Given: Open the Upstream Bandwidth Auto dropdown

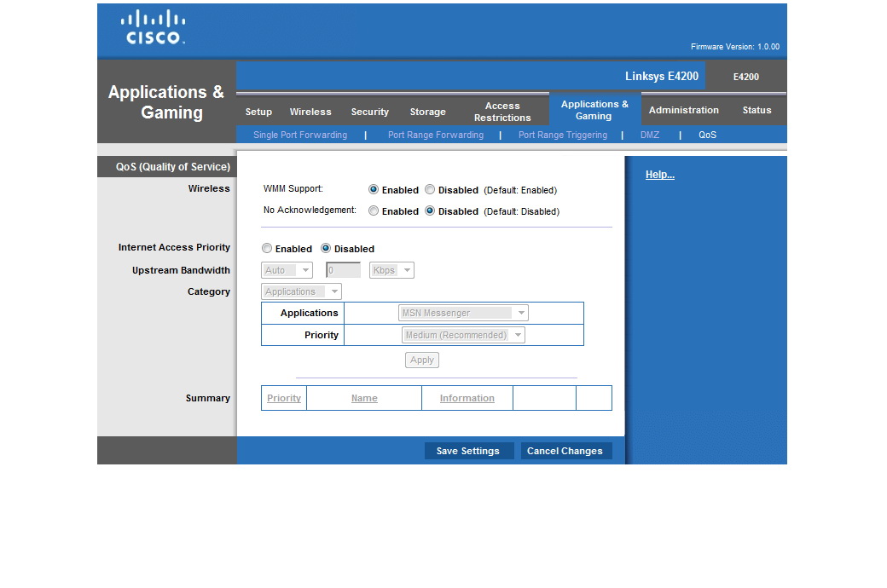Looking at the screenshot, I should pos(287,270).
